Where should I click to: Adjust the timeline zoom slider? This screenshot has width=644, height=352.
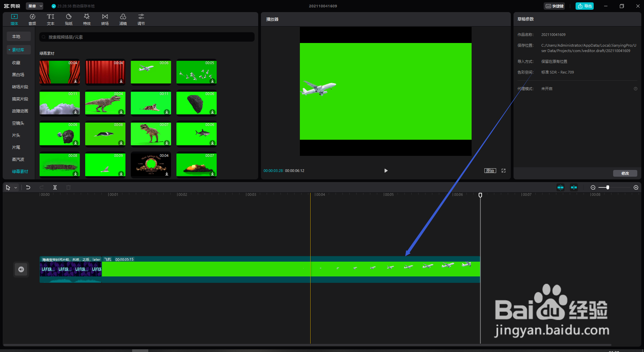(x=607, y=187)
